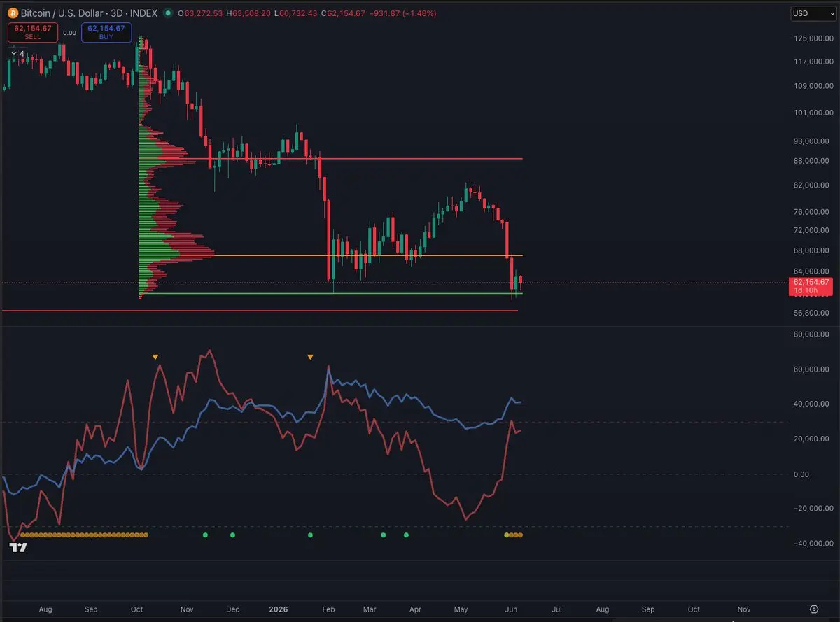Click the 101,000.00 price scale label
The height and width of the screenshot is (622, 840).
point(812,113)
